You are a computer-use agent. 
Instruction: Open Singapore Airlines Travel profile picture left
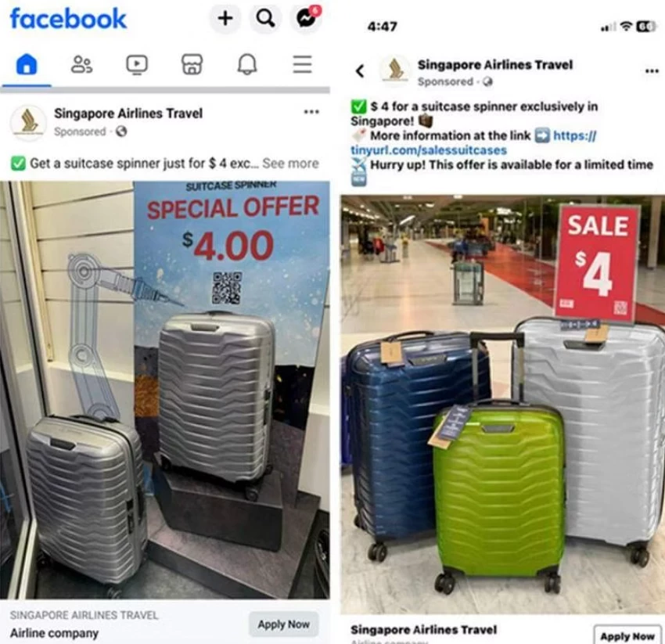[x=28, y=122]
